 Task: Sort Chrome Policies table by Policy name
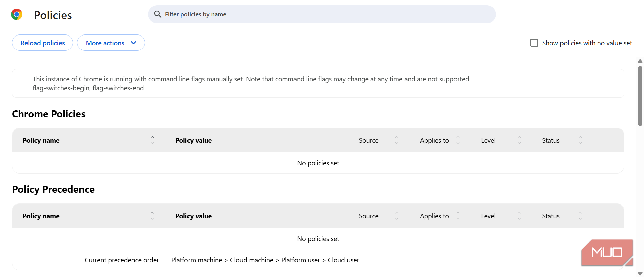point(152,140)
